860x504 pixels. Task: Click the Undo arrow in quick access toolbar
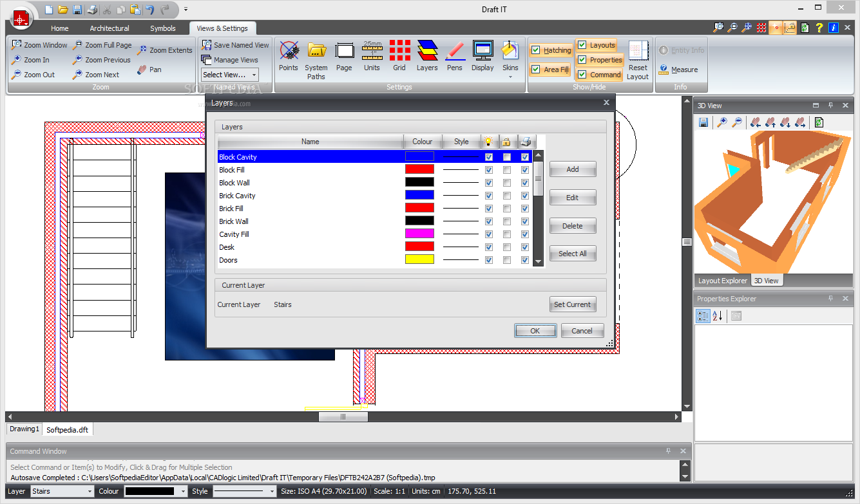150,10
